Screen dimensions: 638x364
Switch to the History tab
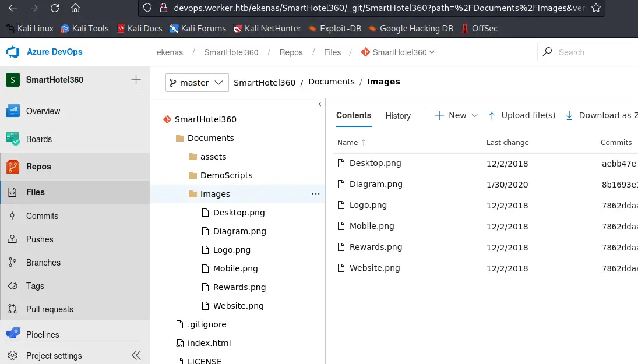398,116
